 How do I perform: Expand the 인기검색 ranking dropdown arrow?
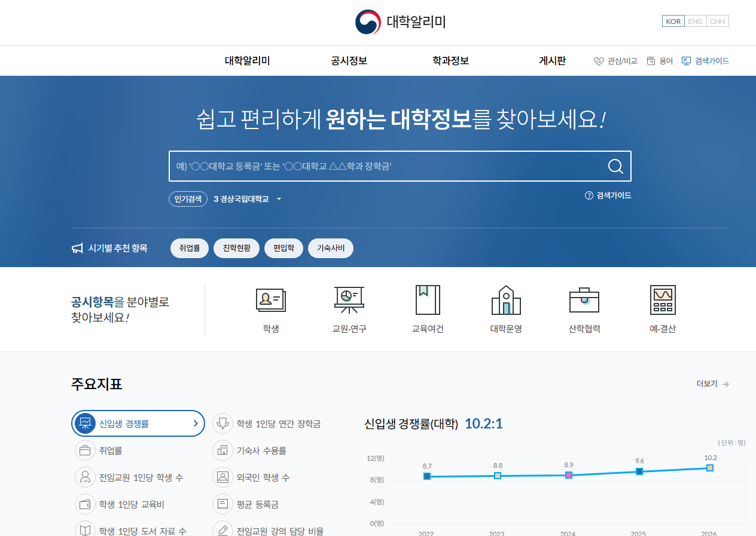(x=279, y=200)
